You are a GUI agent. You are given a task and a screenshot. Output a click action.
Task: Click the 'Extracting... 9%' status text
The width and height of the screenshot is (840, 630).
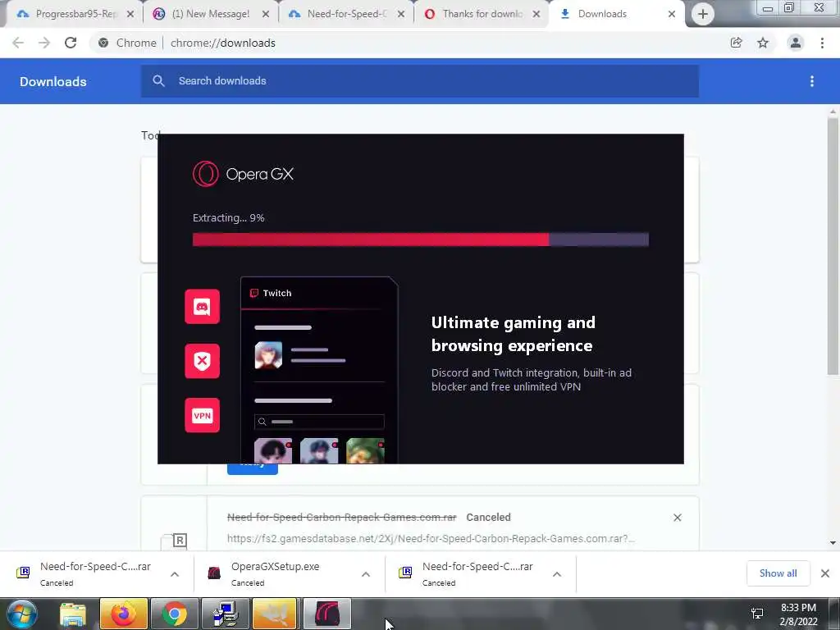click(228, 218)
